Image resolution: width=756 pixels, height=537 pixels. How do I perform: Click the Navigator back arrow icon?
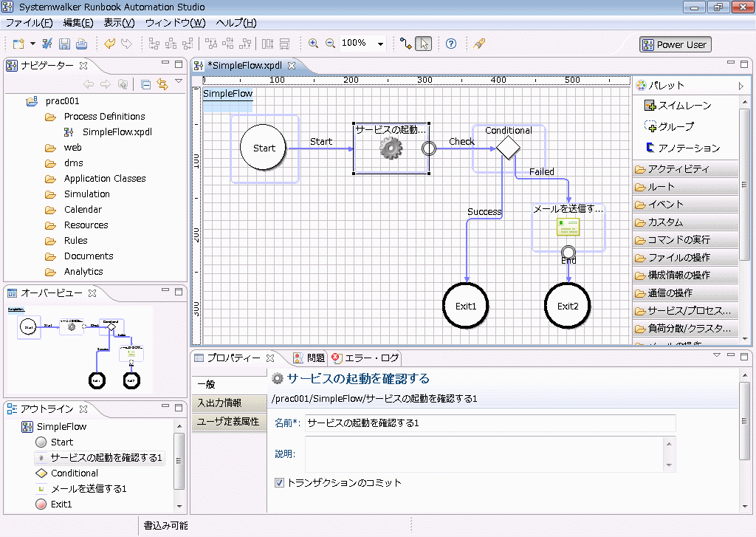pos(89,85)
